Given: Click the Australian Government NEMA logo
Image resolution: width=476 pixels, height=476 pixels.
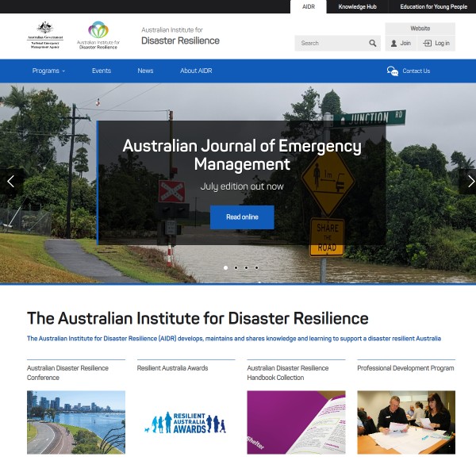Looking at the screenshot, I should point(44,36).
